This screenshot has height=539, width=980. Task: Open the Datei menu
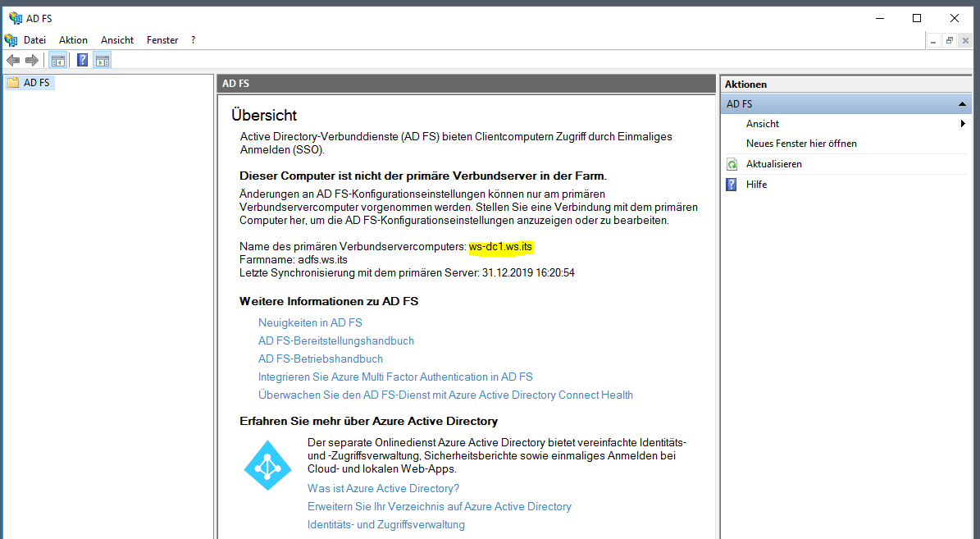(x=35, y=40)
